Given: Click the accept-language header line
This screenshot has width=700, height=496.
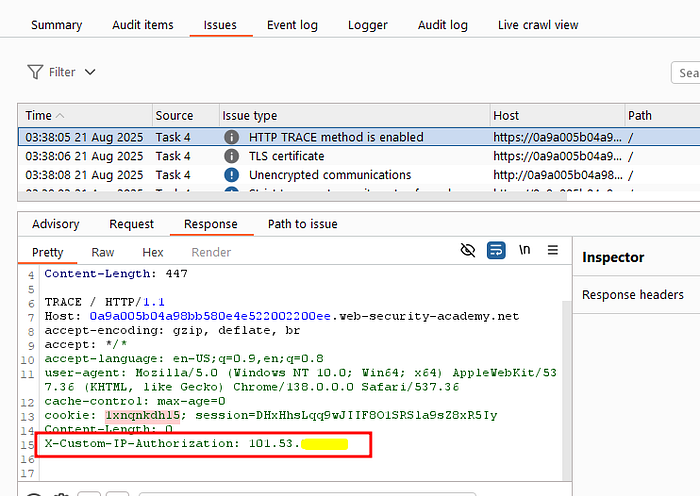Looking at the screenshot, I should (x=184, y=358).
